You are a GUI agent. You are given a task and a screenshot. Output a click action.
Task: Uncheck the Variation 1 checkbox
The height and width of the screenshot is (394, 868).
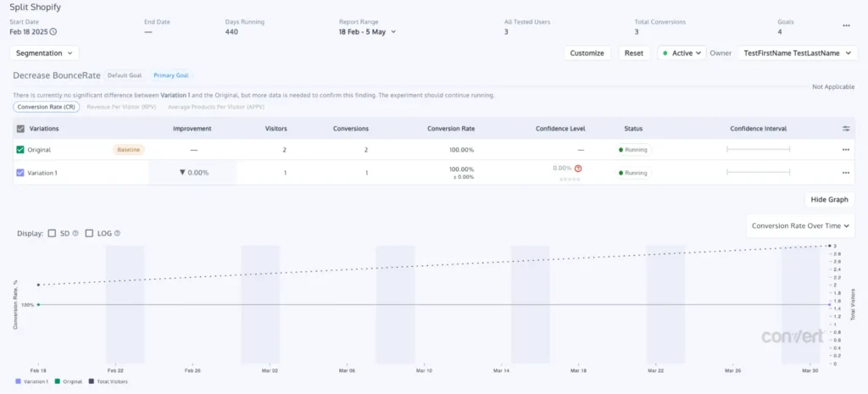pos(20,173)
